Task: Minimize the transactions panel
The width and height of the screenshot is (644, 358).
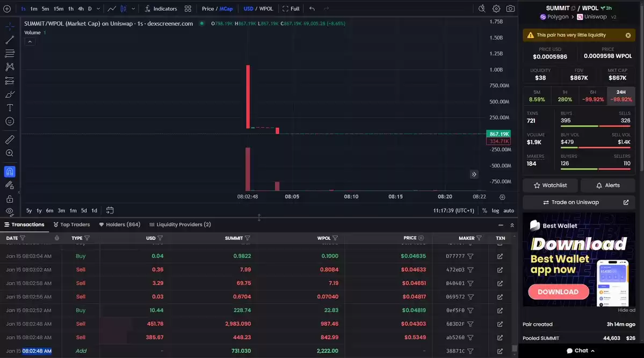Action: [x=501, y=225]
